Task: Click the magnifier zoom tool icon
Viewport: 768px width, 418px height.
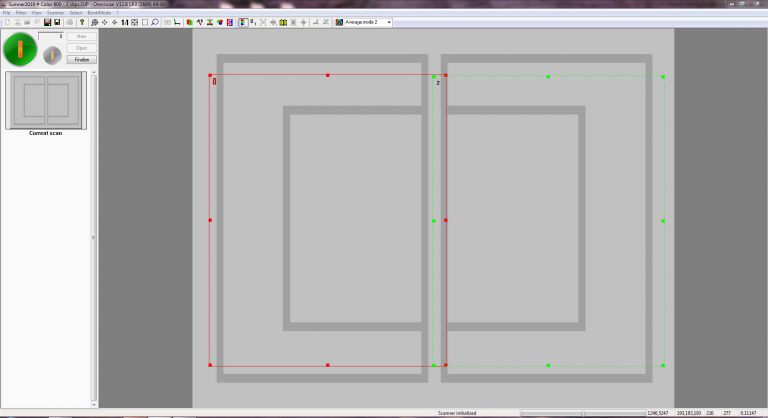Action: tap(155, 21)
